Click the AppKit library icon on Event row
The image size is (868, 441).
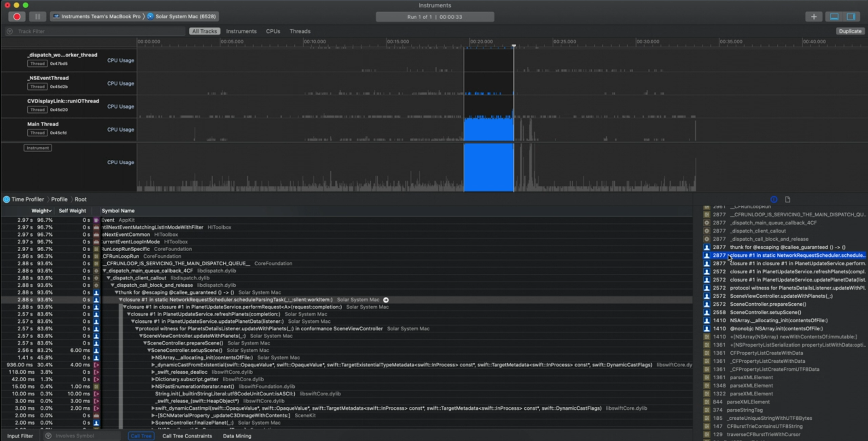click(x=96, y=220)
